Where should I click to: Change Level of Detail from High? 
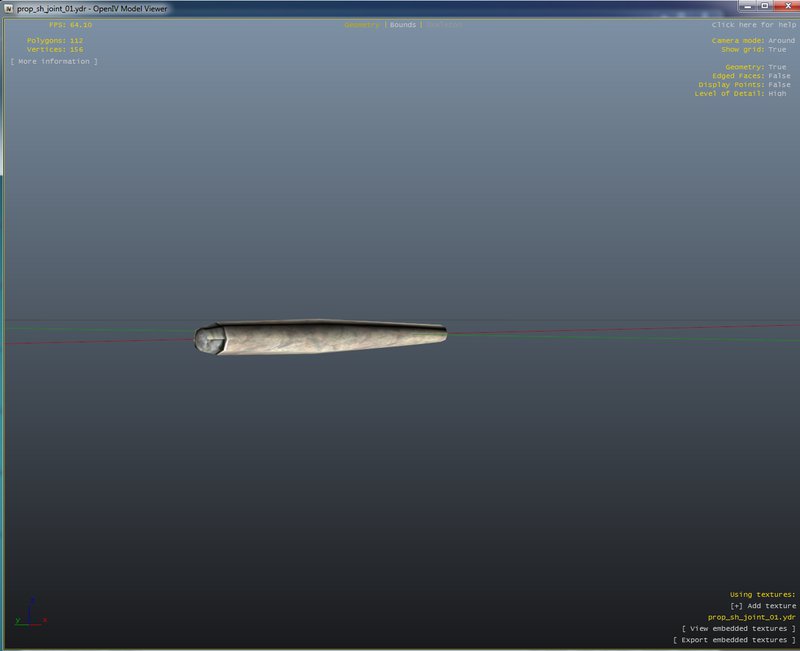(x=777, y=94)
